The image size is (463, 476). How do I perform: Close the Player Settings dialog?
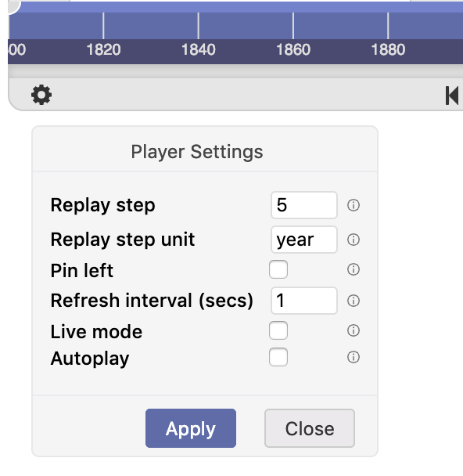point(310,428)
